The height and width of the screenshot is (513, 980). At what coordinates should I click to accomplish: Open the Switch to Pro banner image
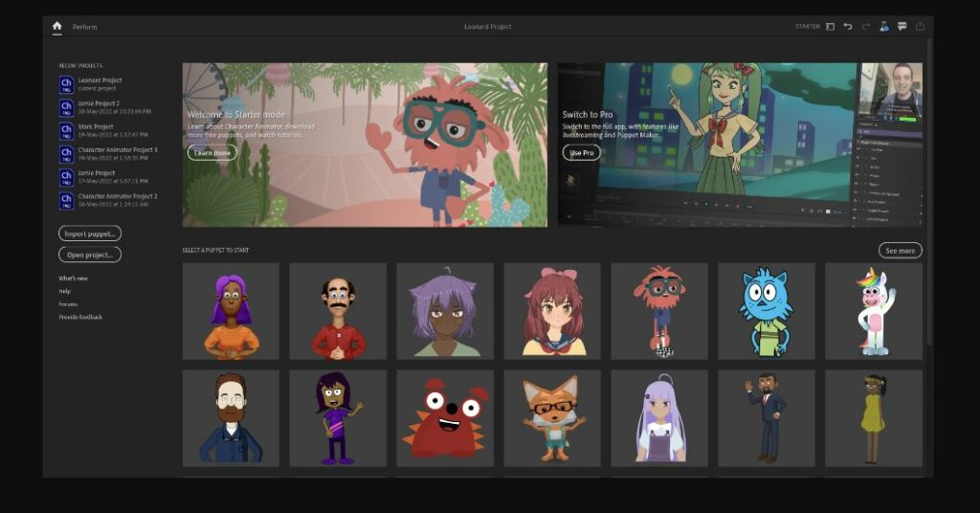tap(740, 145)
